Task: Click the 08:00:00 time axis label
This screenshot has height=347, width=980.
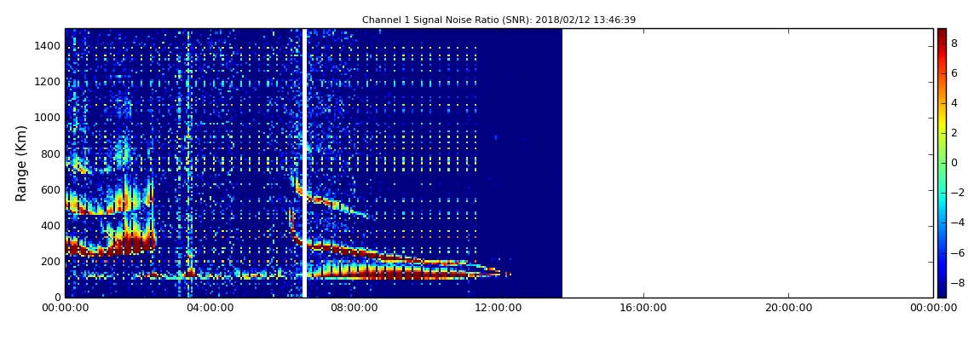Action: 355,308
